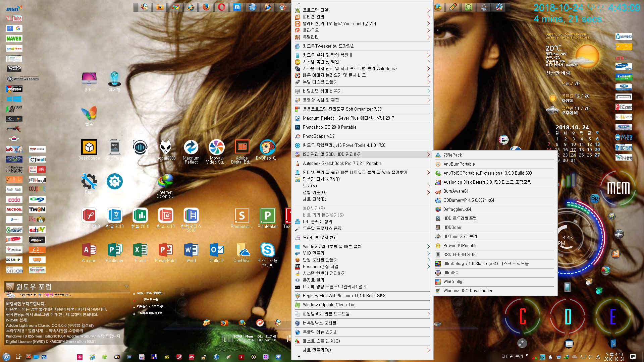The width and height of the screenshot is (644, 362).
Task: Click the taskbar clock showing 4:43
Action: tap(614, 357)
